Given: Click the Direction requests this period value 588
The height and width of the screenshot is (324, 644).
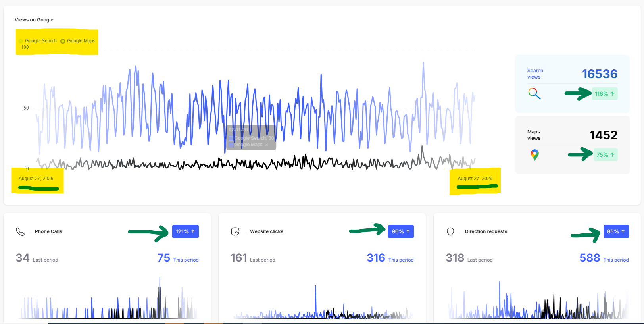Looking at the screenshot, I should [590, 258].
